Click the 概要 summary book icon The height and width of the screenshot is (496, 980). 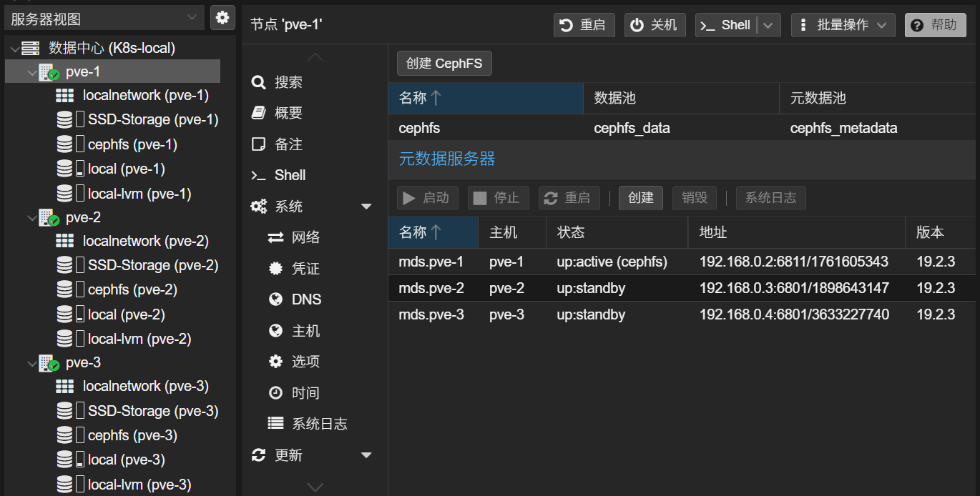259,112
